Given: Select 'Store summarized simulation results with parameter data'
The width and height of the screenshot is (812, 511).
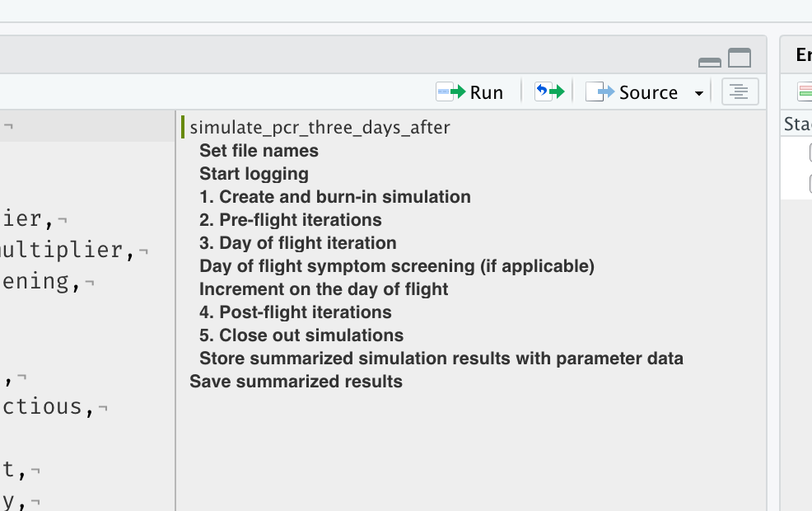Looking at the screenshot, I should [441, 359].
